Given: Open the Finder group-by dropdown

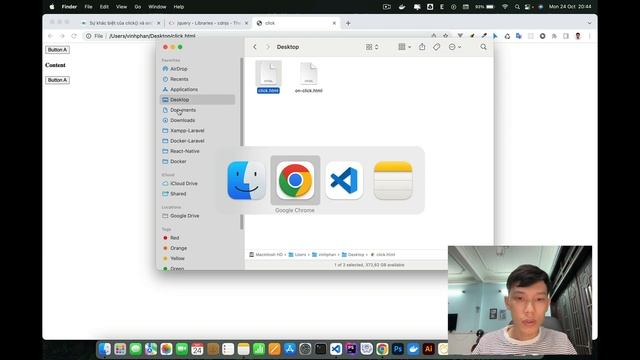Looking at the screenshot, I should coord(404,47).
